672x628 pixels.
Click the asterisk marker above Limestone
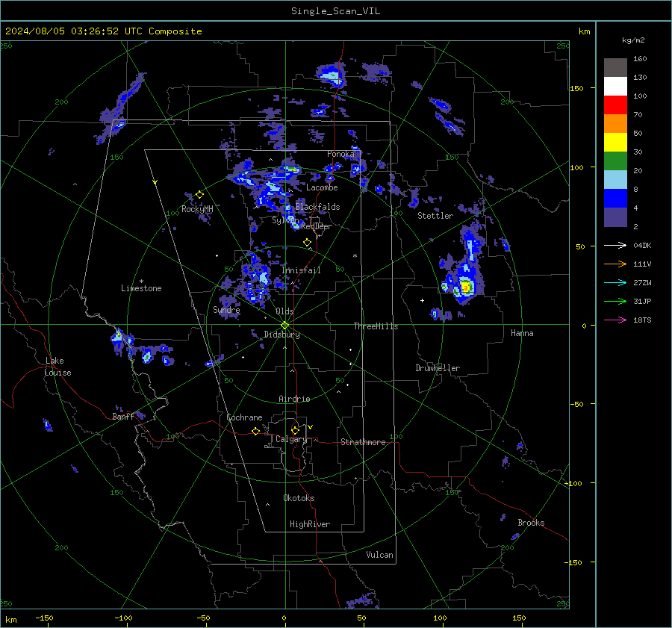[141, 282]
